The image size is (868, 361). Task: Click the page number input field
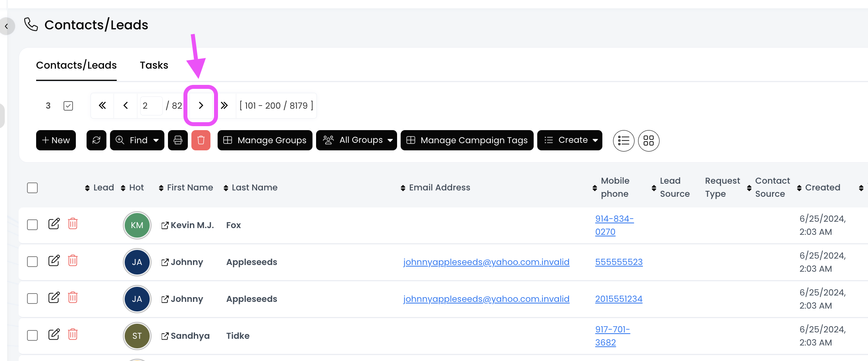(150, 106)
